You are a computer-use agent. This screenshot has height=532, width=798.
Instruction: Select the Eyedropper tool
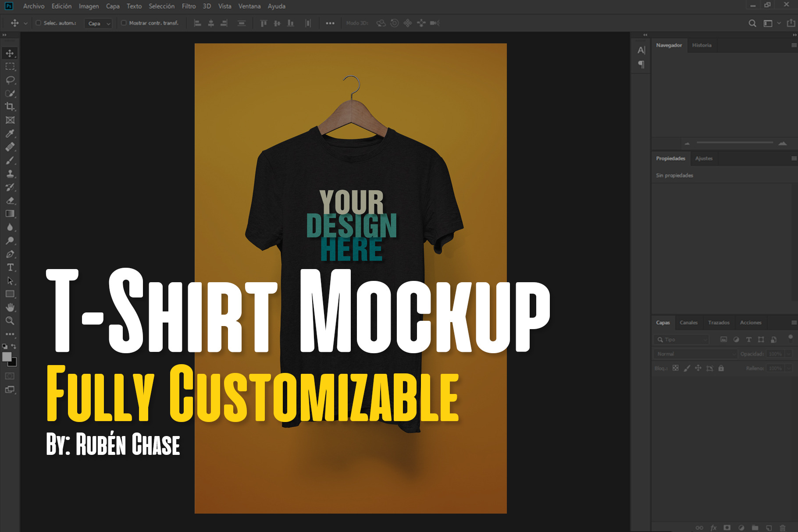[x=10, y=133]
